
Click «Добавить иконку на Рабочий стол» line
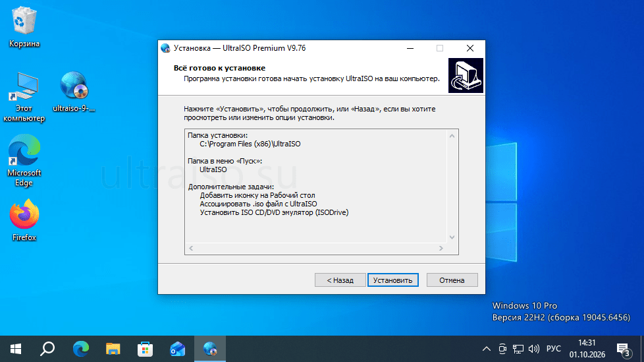tap(257, 195)
